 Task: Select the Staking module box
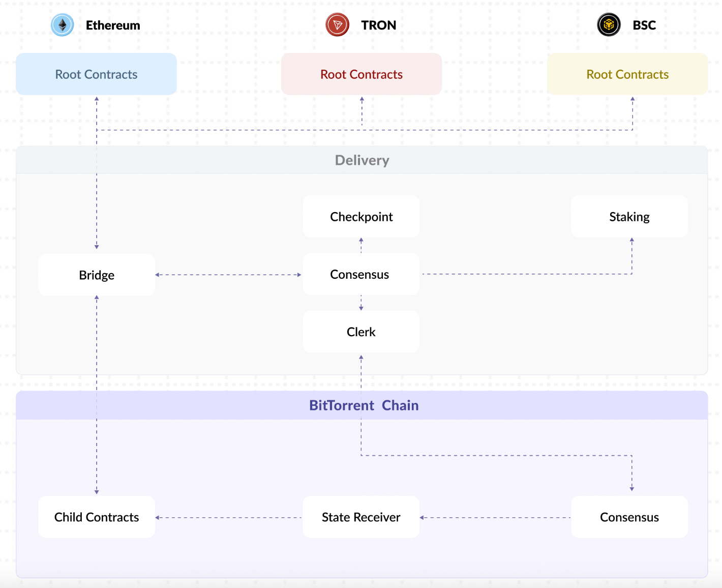coord(629,217)
